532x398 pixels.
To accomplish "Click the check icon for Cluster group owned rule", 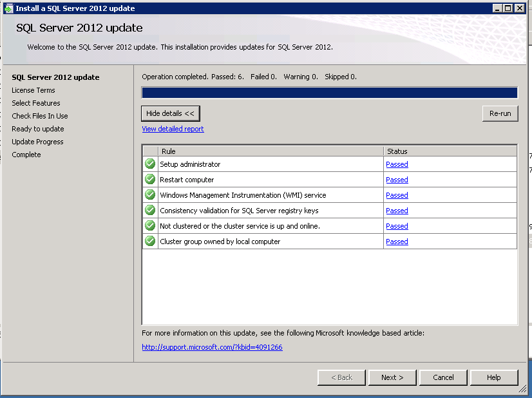I will pyautogui.click(x=150, y=242).
